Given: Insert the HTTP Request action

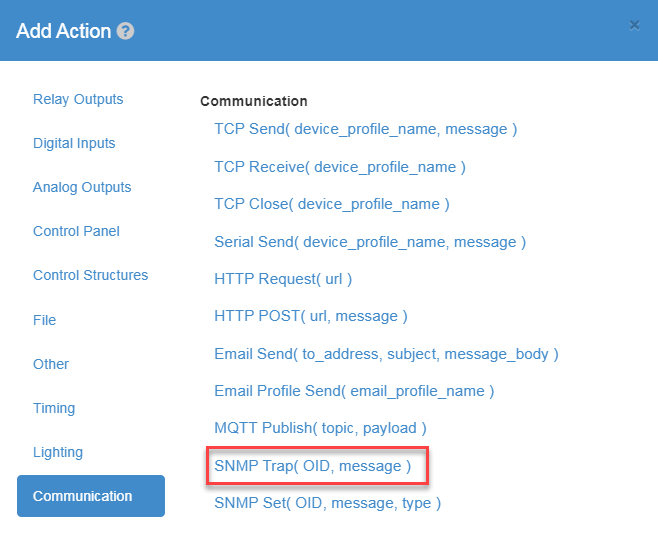Looking at the screenshot, I should tap(283, 279).
